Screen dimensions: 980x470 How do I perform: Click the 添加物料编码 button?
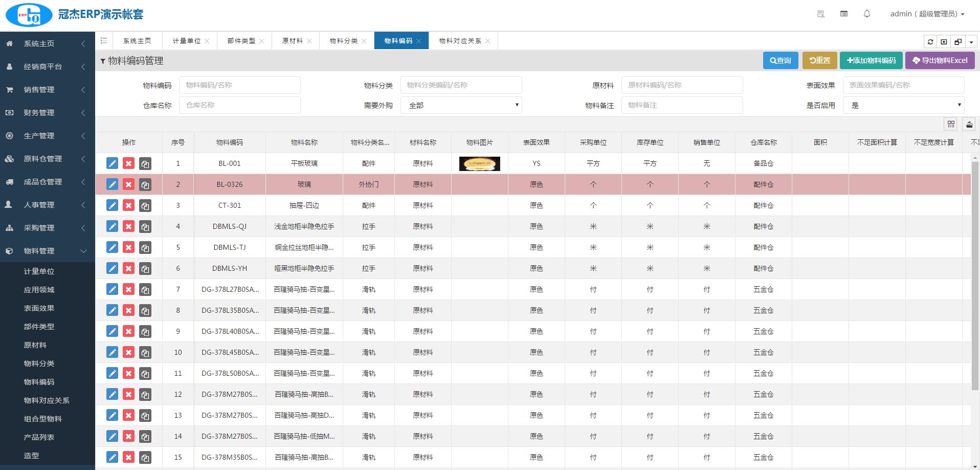point(871,60)
